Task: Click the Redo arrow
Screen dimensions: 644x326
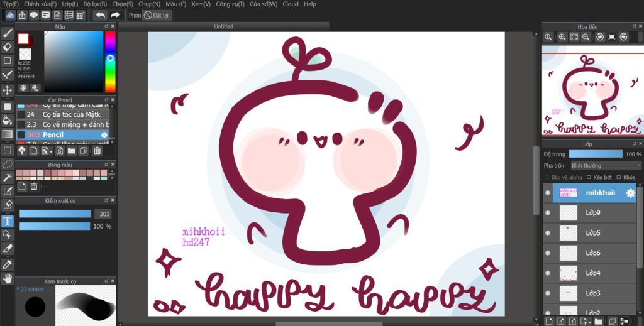Action: click(116, 15)
